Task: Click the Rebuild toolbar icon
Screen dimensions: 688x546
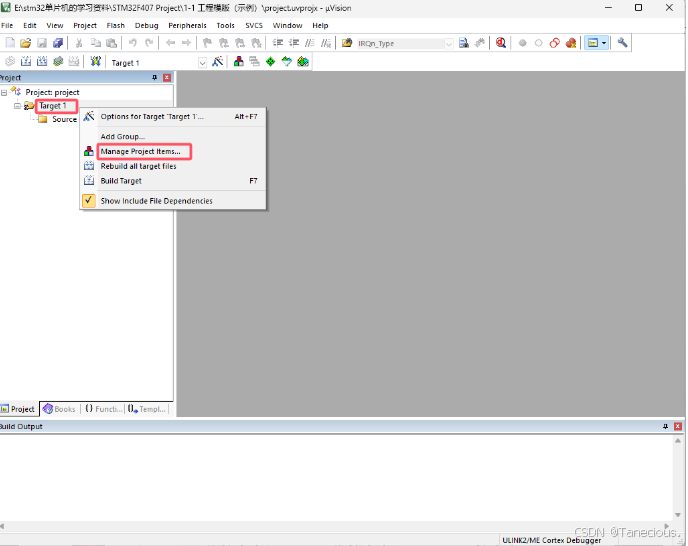Action: point(42,61)
